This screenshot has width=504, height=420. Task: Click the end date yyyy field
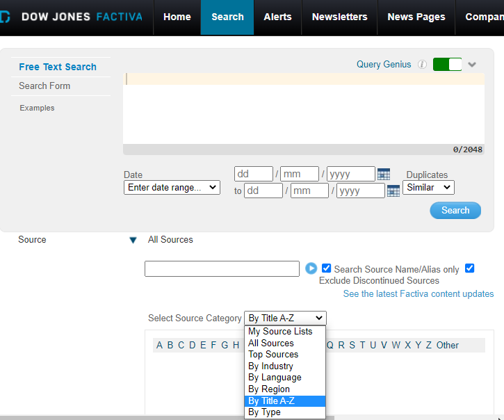(x=361, y=191)
